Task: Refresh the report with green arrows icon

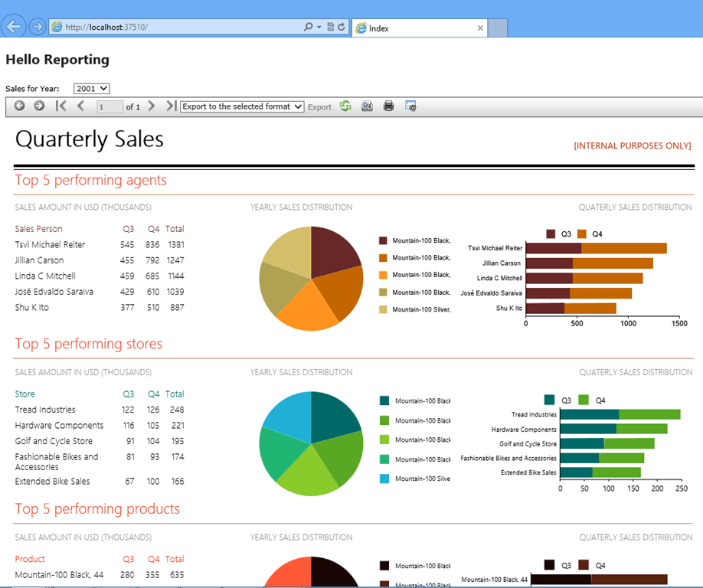Action: tap(345, 106)
